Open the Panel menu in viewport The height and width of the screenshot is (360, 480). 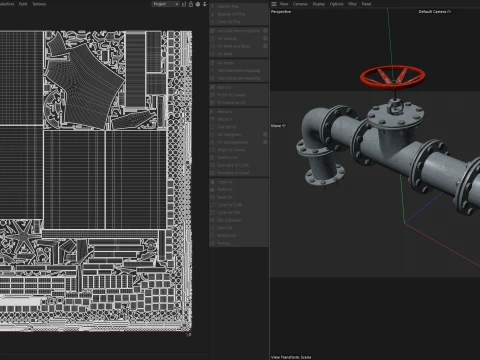point(366,4)
